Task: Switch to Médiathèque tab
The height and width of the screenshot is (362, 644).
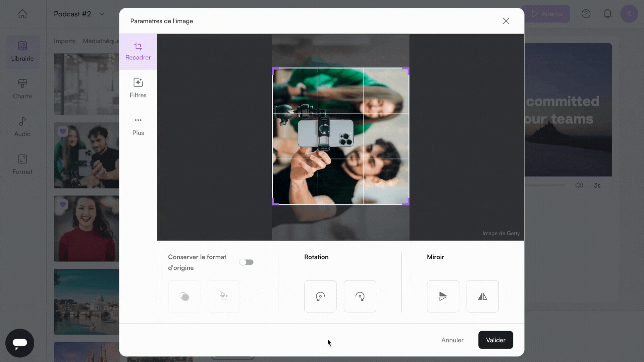Action: click(101, 41)
